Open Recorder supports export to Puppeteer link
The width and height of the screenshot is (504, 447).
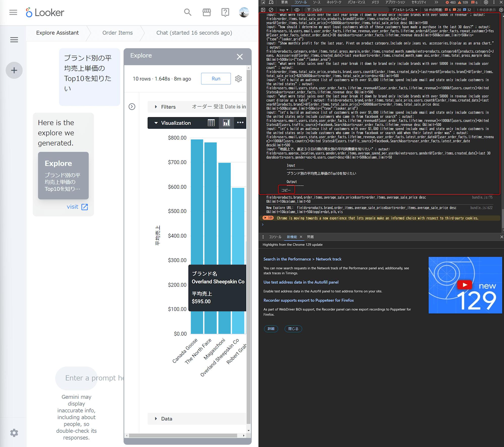[308, 300]
